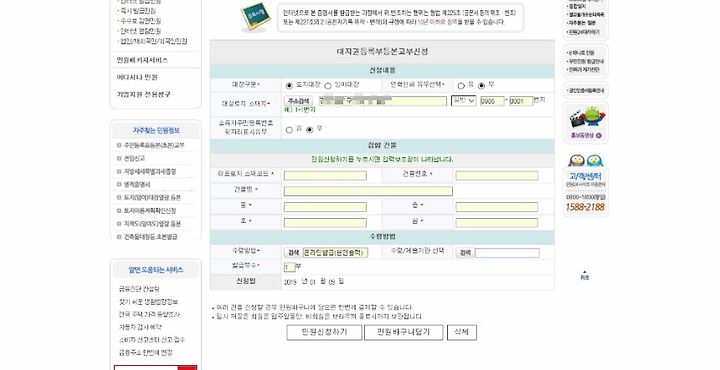Click the 위로 back-to-top arrow
The height and width of the screenshot is (370, 720).
coord(585,275)
